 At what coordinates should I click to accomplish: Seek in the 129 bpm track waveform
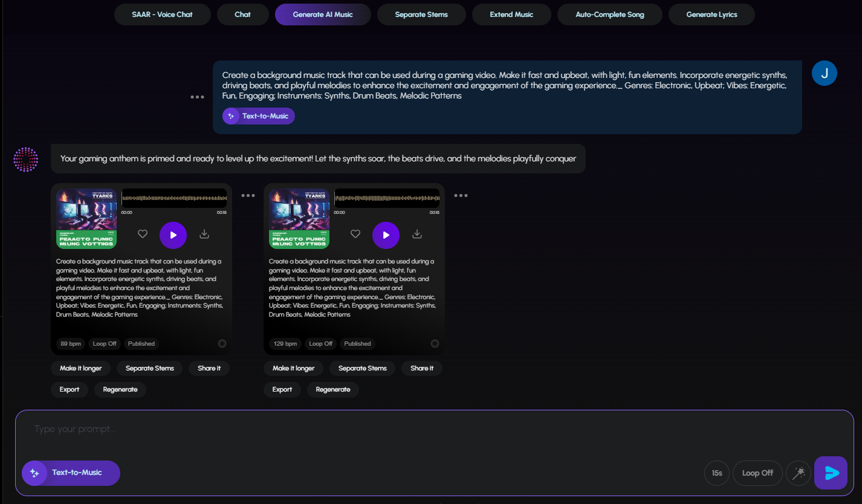[387, 198]
